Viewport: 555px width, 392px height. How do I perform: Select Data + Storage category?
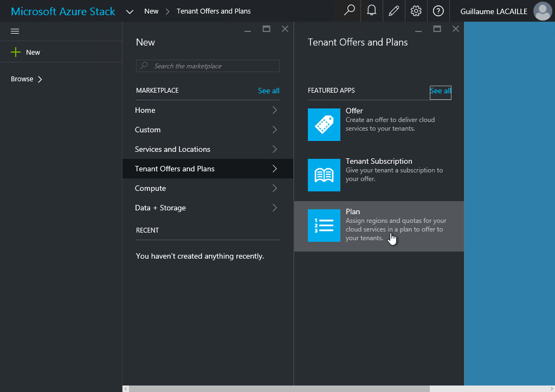tap(208, 208)
